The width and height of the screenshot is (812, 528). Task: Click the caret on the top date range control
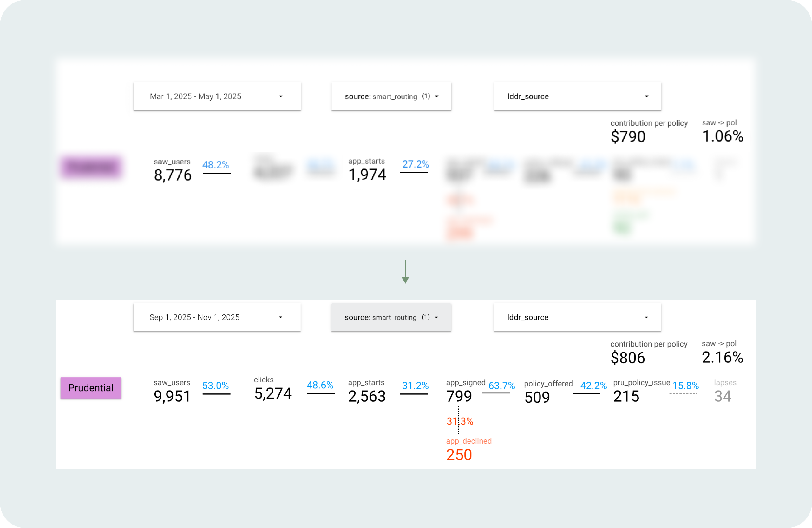click(280, 96)
